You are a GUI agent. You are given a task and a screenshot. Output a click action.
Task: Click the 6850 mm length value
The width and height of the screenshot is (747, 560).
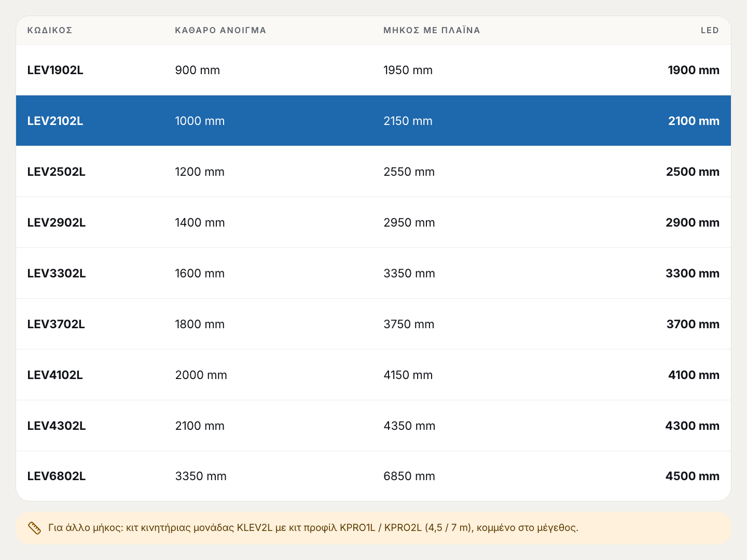(409, 476)
